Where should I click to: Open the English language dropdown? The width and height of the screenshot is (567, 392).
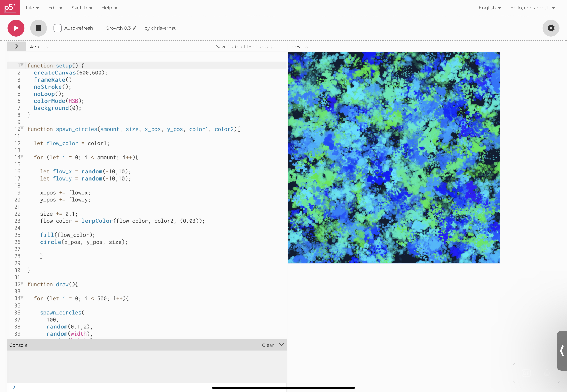click(489, 8)
